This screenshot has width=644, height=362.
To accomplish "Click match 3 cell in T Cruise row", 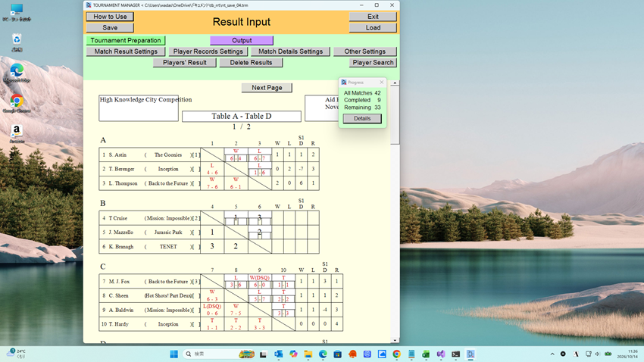I will [x=260, y=218].
